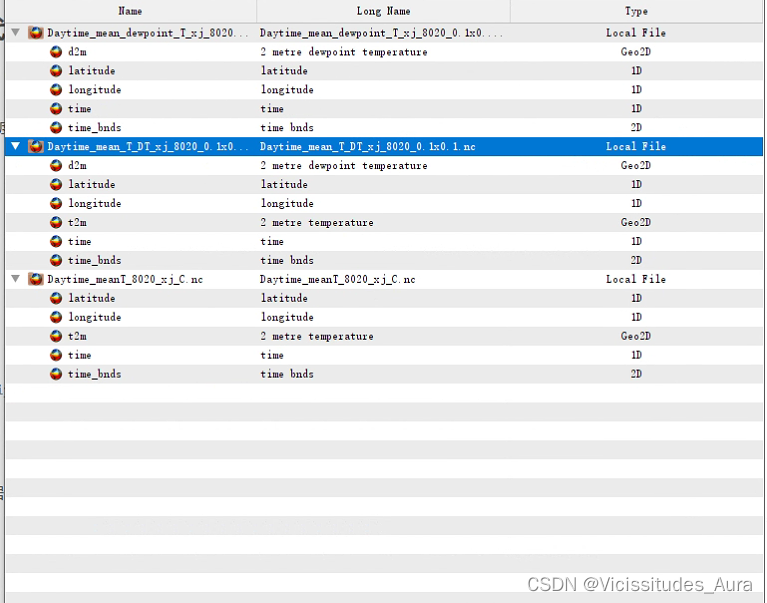Click long name '2 metre dewpoint temperature' in first file
The image size is (767, 603).
[x=343, y=52]
